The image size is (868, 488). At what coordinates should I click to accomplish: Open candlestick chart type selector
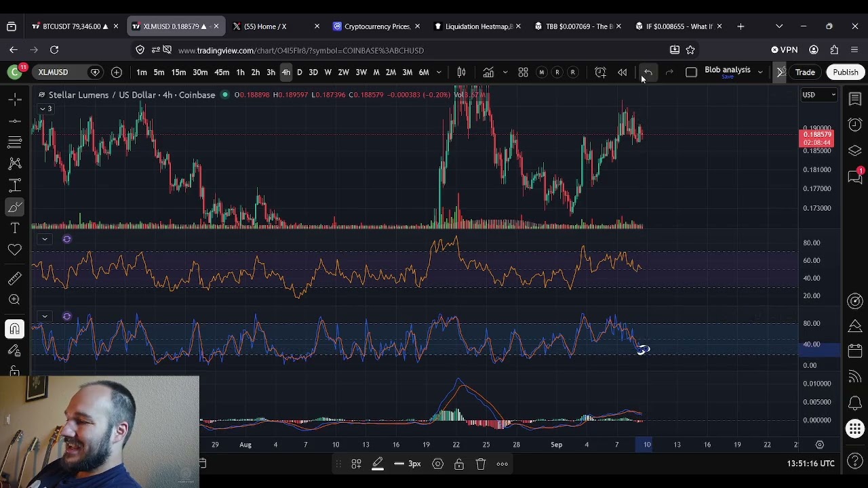coord(461,72)
